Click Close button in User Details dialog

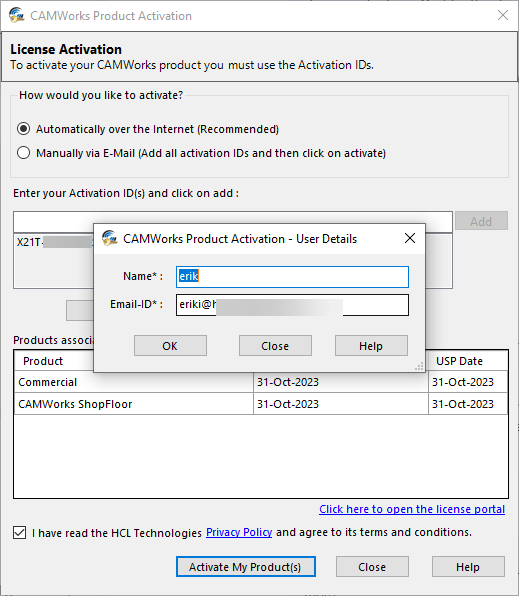[275, 346]
